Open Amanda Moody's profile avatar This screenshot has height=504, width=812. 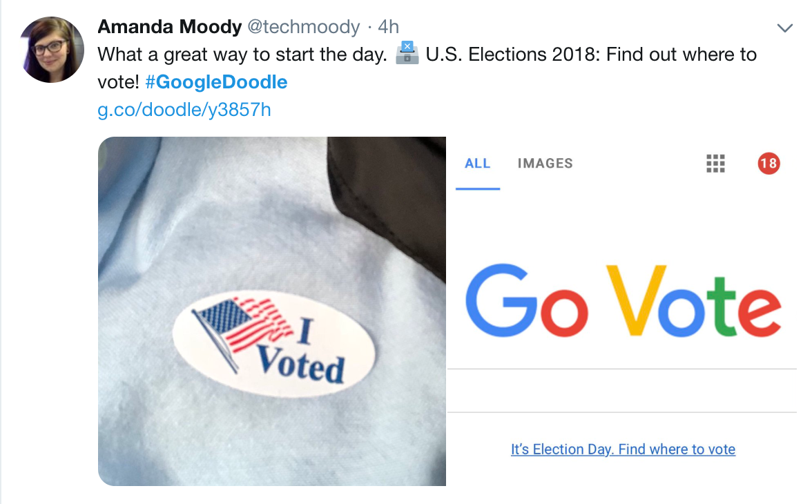point(52,50)
